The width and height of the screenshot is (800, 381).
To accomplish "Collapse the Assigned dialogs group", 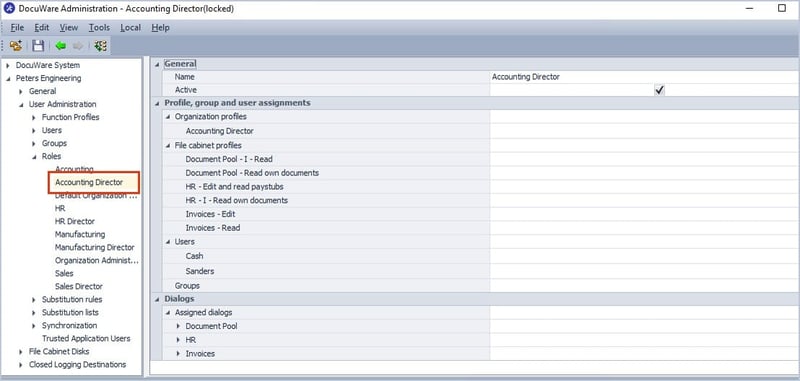I will pos(168,313).
